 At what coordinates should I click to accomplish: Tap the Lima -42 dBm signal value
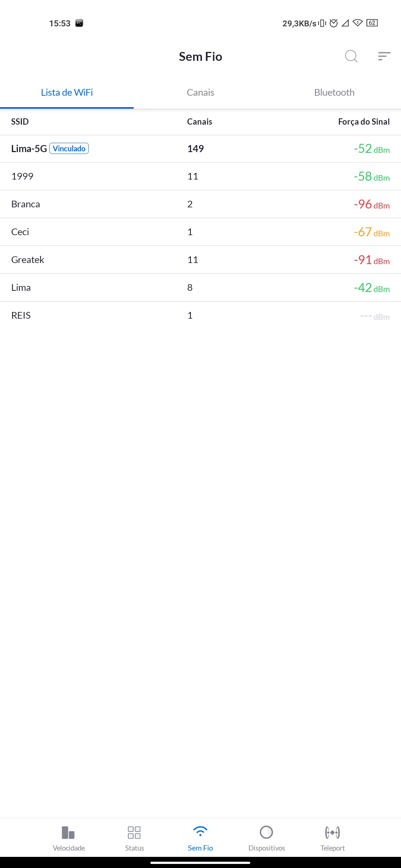coord(371,288)
